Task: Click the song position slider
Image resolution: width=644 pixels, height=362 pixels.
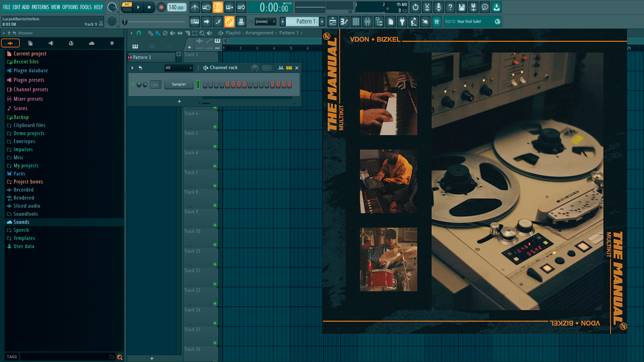Action: pyautogui.click(x=155, y=22)
